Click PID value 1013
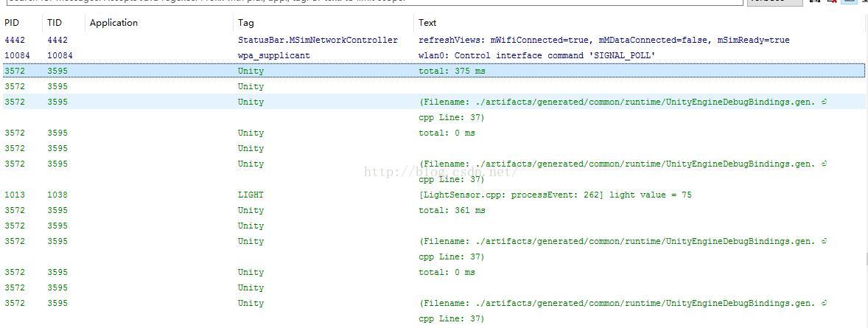868x328 pixels. (x=15, y=195)
